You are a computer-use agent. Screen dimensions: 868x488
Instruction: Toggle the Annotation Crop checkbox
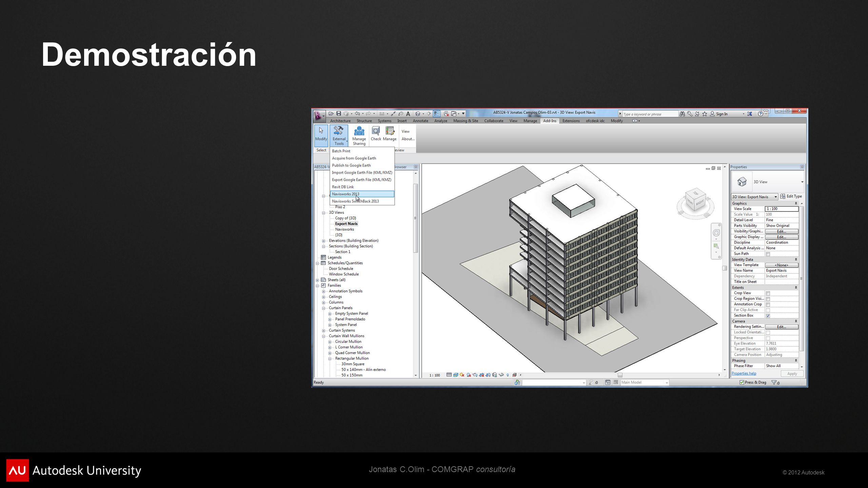(768, 305)
